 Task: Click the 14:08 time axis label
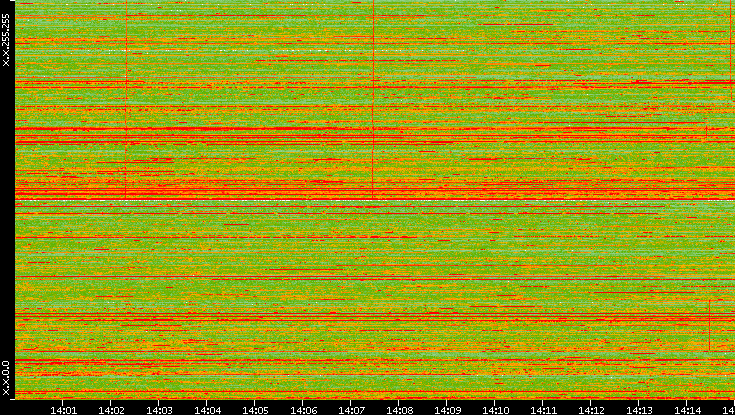pyautogui.click(x=399, y=410)
